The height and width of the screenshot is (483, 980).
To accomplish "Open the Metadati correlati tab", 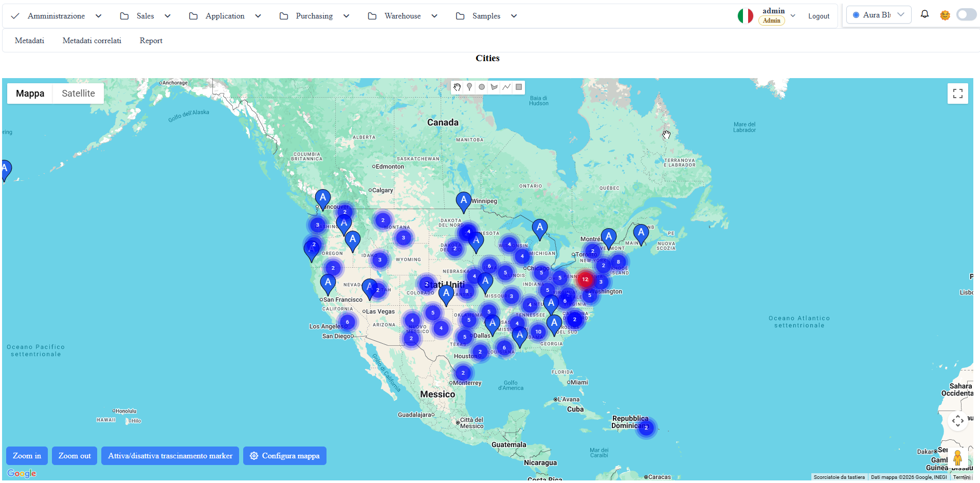I will point(92,41).
